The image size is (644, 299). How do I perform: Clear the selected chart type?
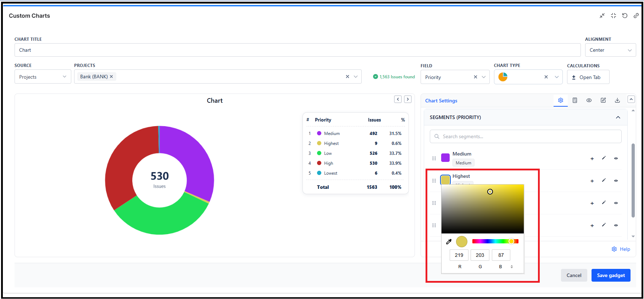(x=546, y=77)
